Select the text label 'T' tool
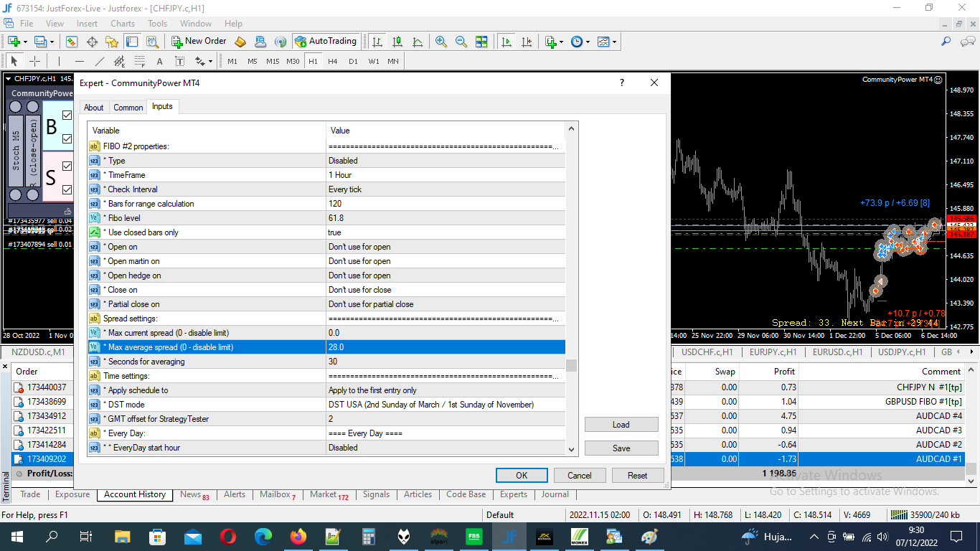This screenshot has height=551, width=980. pos(179,61)
